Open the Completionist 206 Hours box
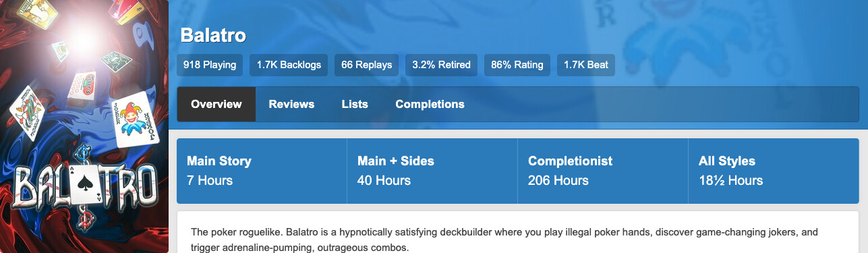Screen dimensions: 868x253 coord(603,171)
